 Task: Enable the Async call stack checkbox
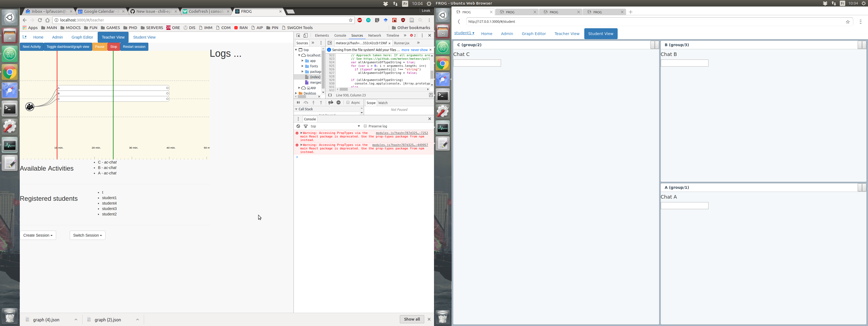click(347, 103)
